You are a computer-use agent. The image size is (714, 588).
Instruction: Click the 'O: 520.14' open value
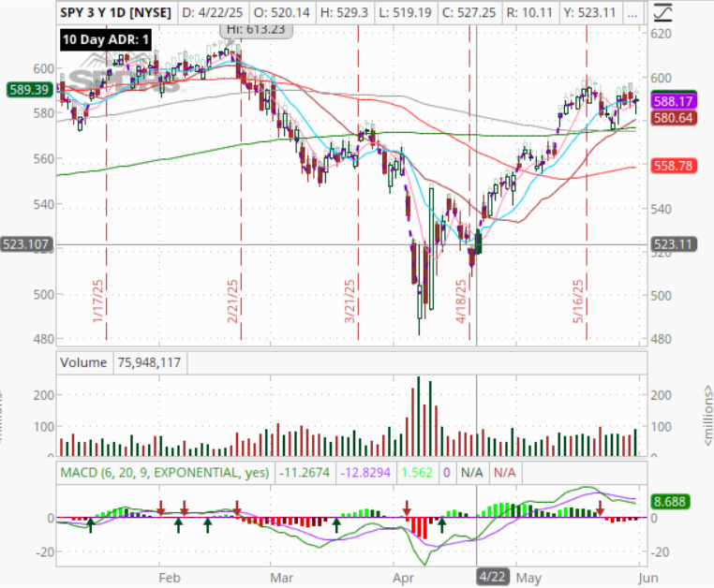pyautogui.click(x=281, y=13)
